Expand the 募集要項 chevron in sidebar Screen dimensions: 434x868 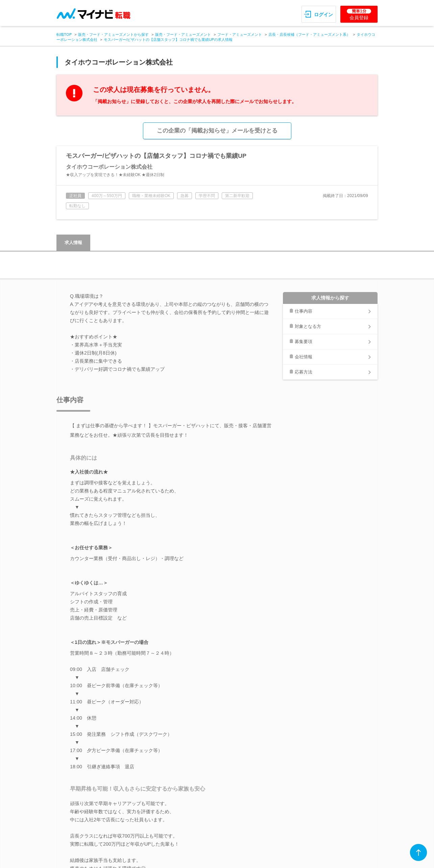tap(369, 342)
